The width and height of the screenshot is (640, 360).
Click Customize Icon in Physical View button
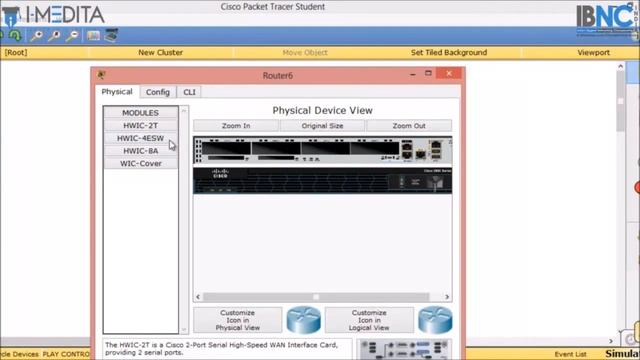pyautogui.click(x=238, y=320)
